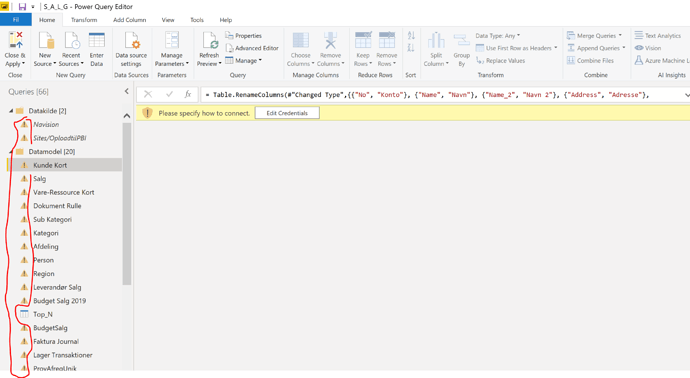Click the Refresh Preview icon
The image size is (690, 378).
[x=209, y=40]
